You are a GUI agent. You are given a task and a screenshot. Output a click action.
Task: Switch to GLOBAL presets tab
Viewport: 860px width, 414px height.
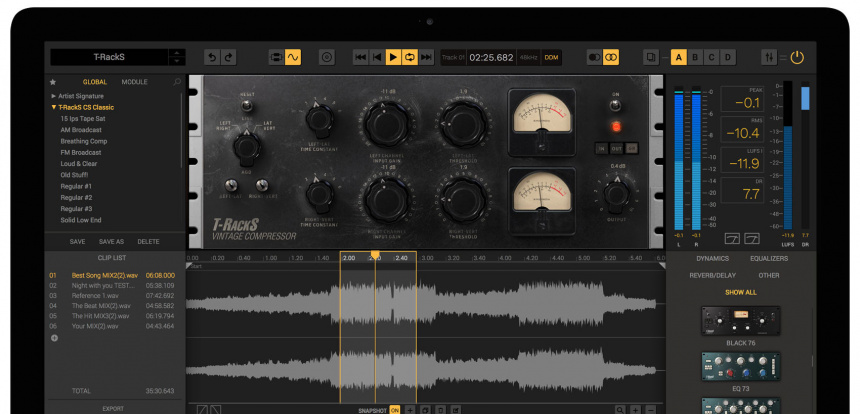[95, 82]
